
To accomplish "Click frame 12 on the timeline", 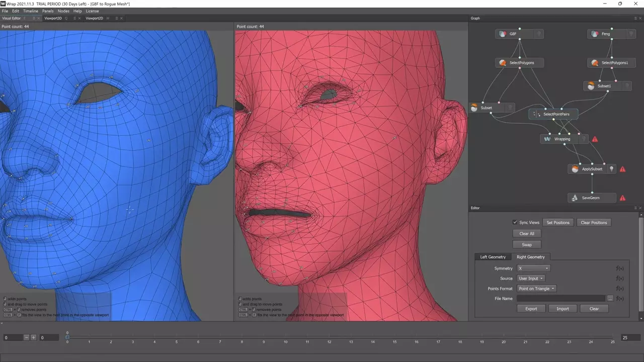I will [329, 337].
